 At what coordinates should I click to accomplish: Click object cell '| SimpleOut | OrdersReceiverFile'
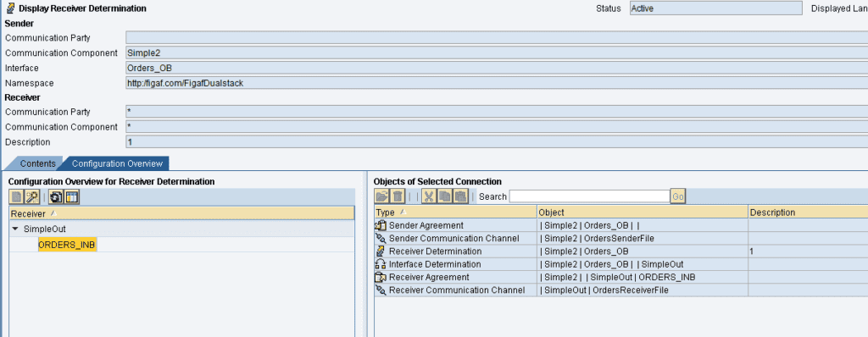[x=643, y=290]
